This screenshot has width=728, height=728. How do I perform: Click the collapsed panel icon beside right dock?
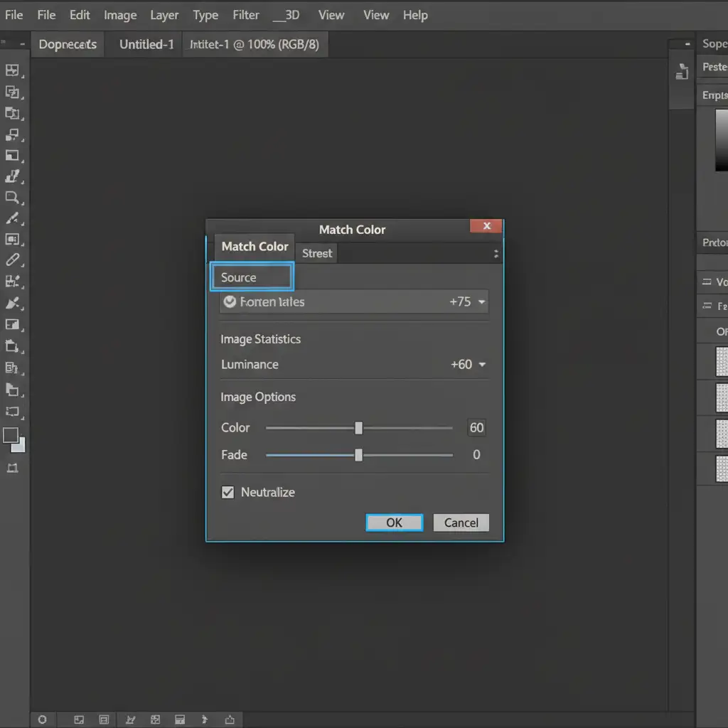point(682,71)
